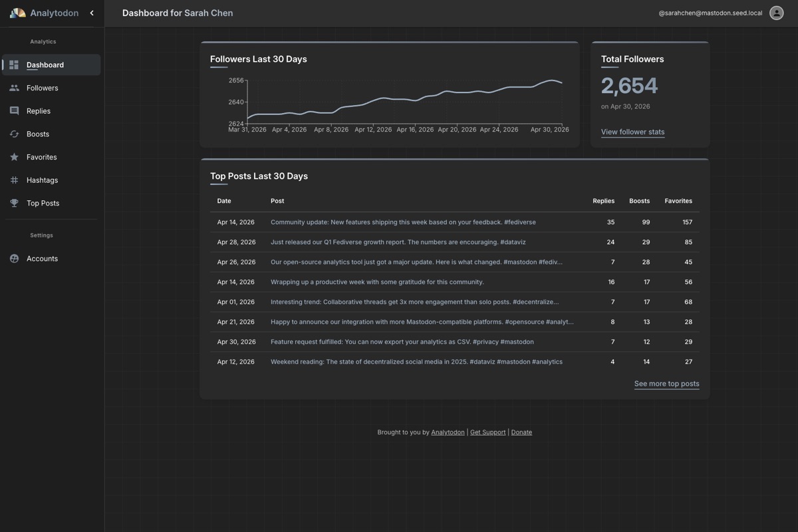The width and height of the screenshot is (798, 532).
Task: Open Accounts under Settings
Action: point(51,259)
